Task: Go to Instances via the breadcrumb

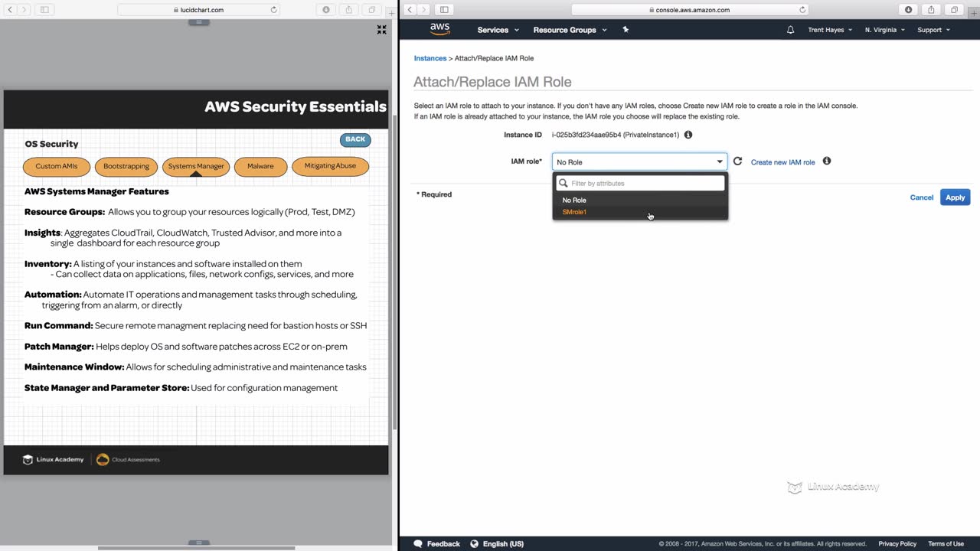Action: click(x=430, y=58)
